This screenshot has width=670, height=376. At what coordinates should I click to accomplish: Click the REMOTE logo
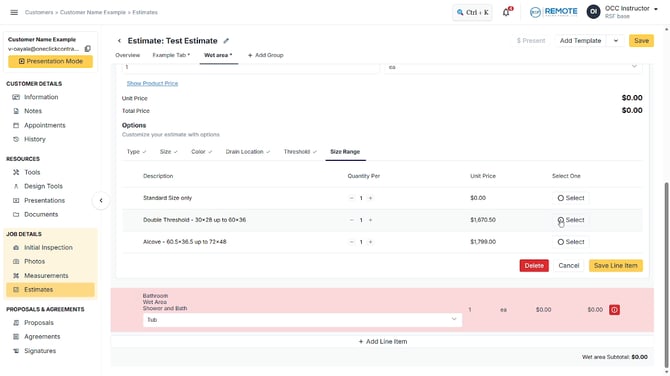pyautogui.click(x=553, y=12)
